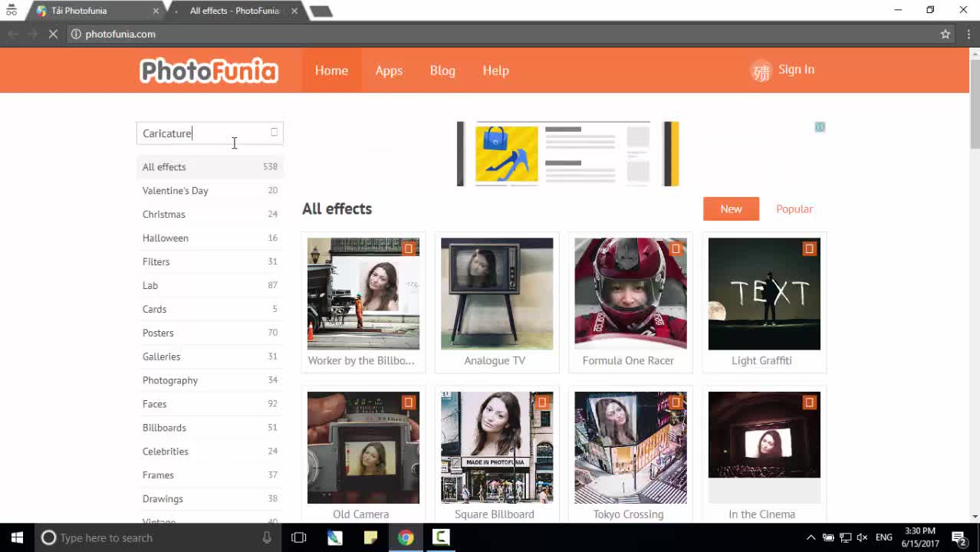Select Celebrities category
Image resolution: width=980 pixels, height=552 pixels.
(210, 452)
